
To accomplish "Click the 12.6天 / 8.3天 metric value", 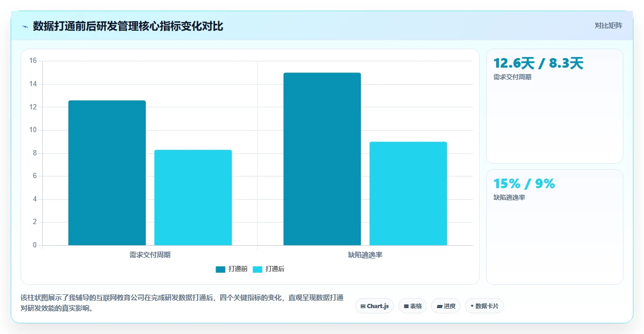I will click(538, 63).
